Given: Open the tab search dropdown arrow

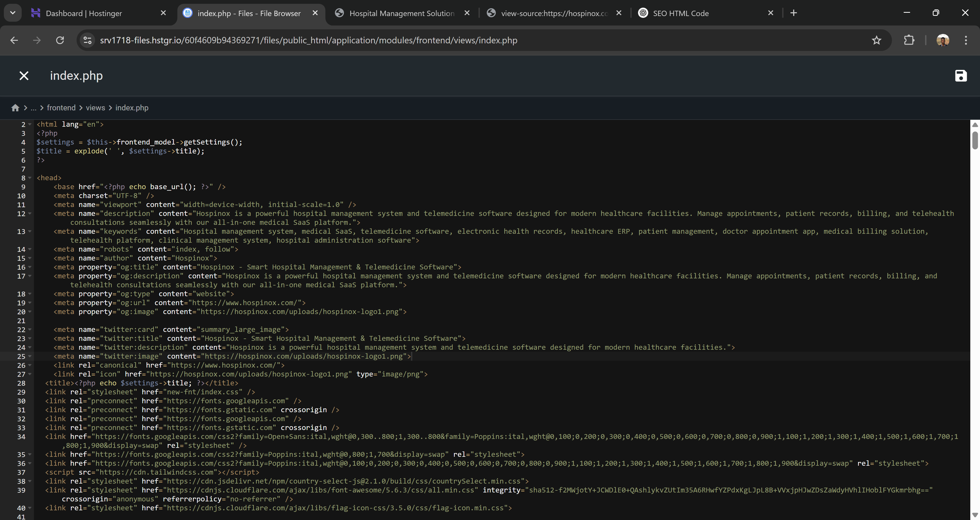Looking at the screenshot, I should coord(13,13).
